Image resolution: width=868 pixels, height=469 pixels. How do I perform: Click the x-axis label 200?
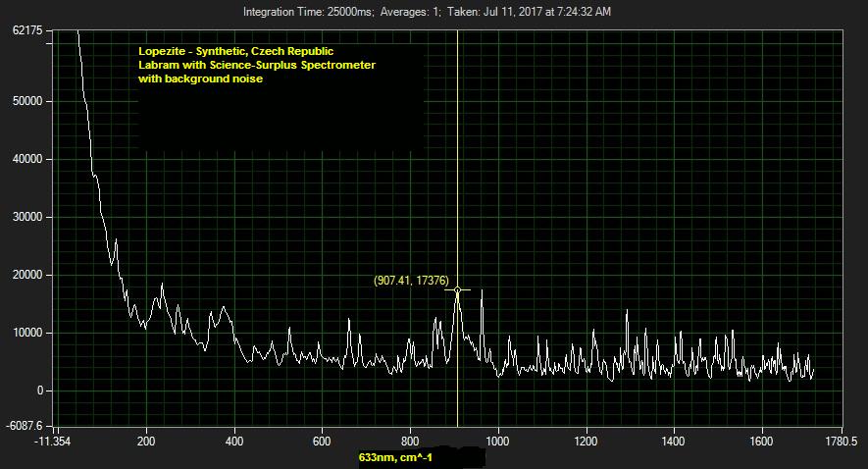pyautogui.click(x=146, y=442)
